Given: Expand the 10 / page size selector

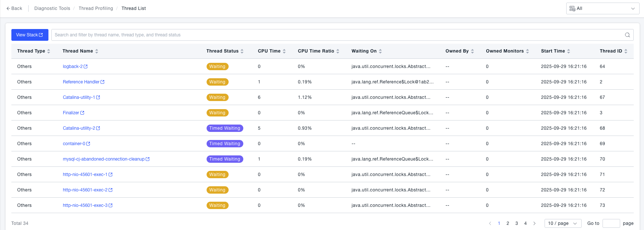Looking at the screenshot, I should pyautogui.click(x=563, y=223).
